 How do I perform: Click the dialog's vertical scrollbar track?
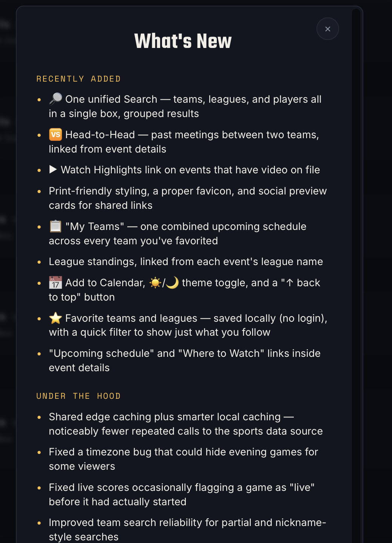(x=356, y=276)
